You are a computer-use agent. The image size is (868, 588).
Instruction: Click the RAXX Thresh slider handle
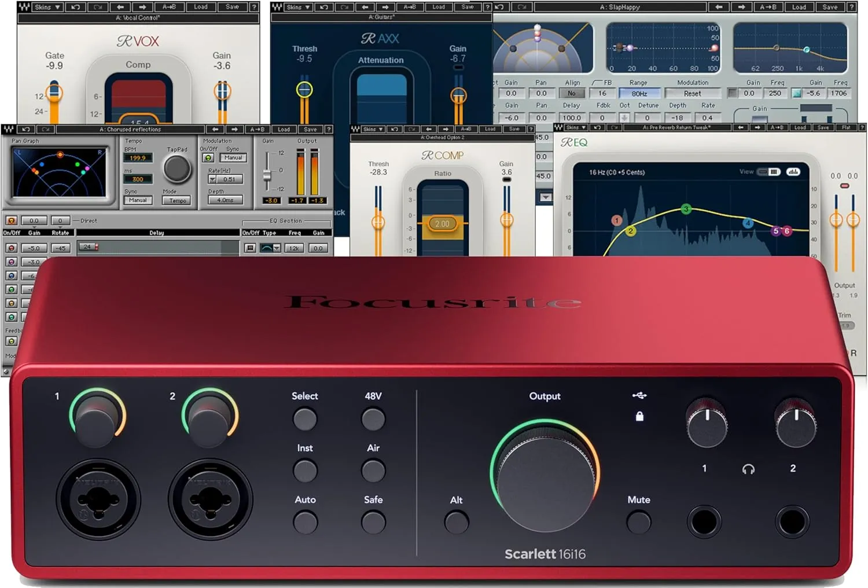coord(304,89)
